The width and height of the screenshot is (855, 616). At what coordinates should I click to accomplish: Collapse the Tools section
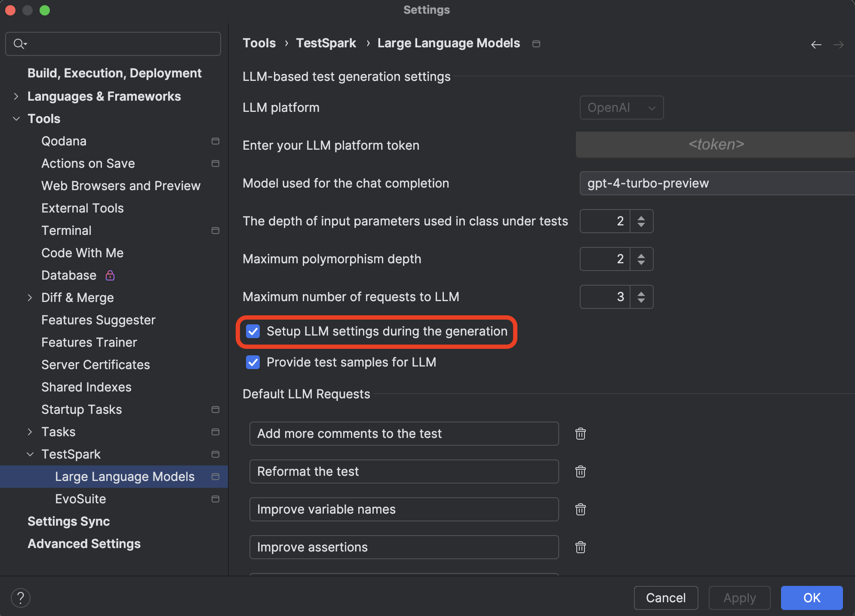coord(16,119)
